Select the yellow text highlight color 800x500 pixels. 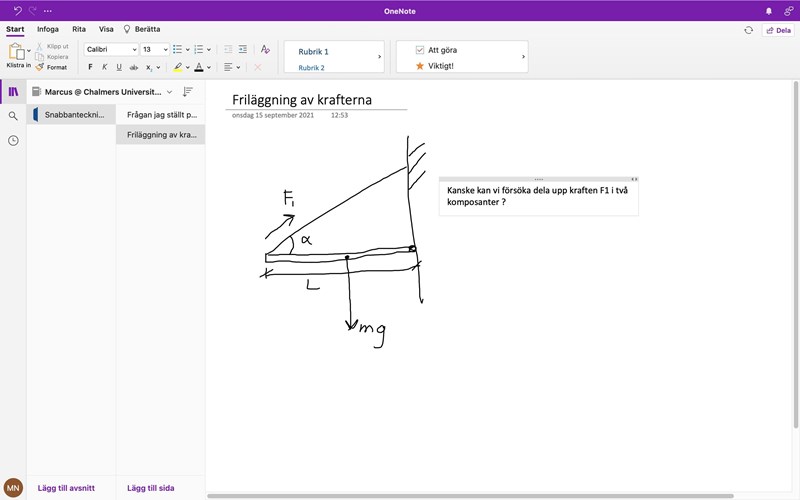pyautogui.click(x=177, y=67)
